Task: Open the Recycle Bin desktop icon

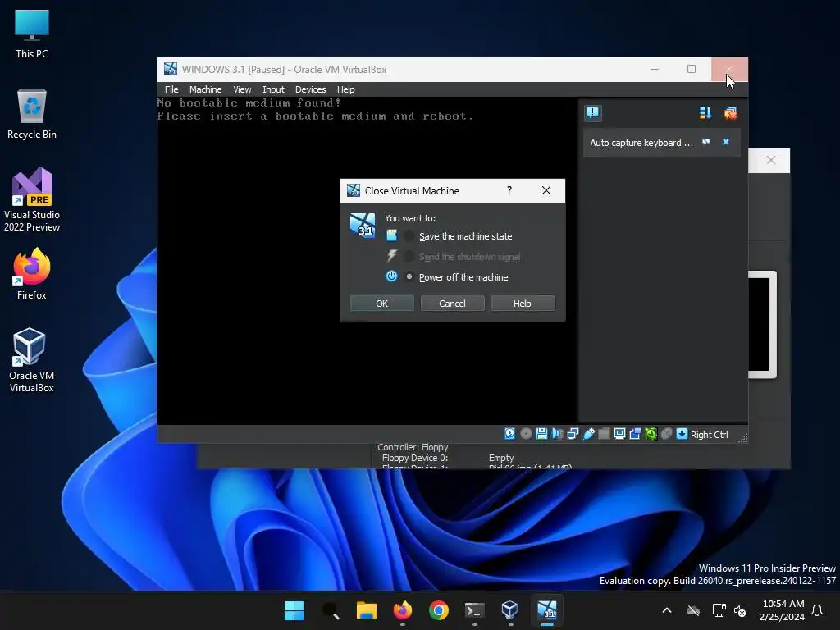Action: tap(32, 114)
